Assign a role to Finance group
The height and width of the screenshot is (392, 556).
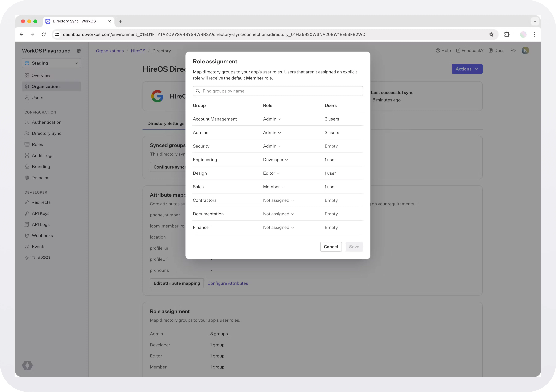click(x=278, y=227)
